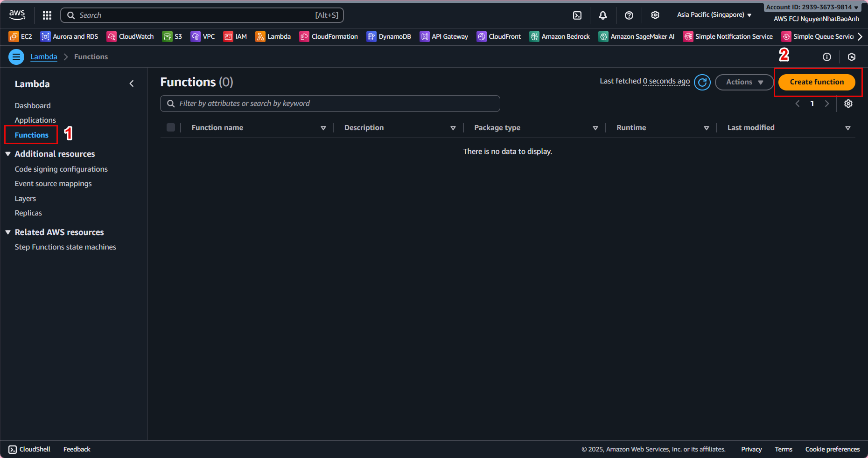Open the Privacy footer link

tap(751, 449)
